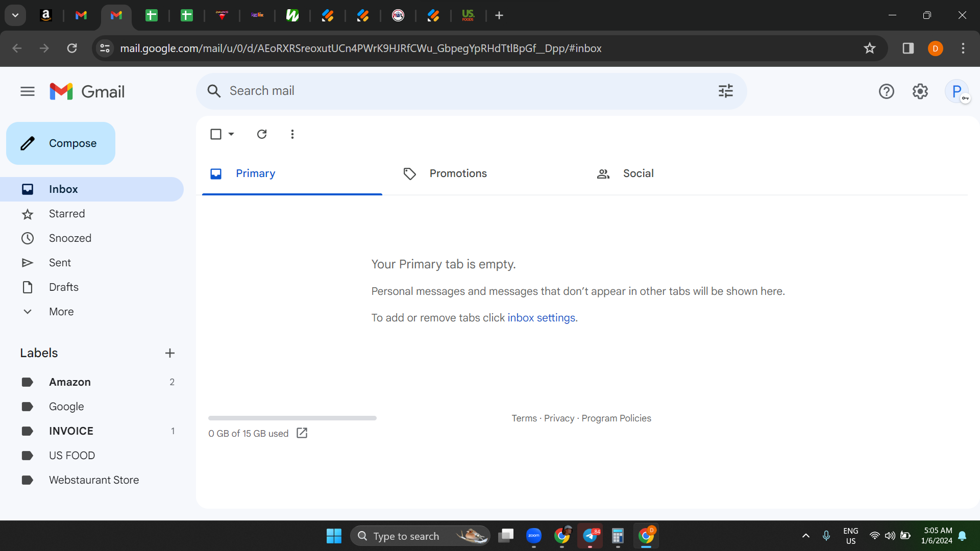
Task: Click the taskbar Type to search box
Action: point(420,536)
